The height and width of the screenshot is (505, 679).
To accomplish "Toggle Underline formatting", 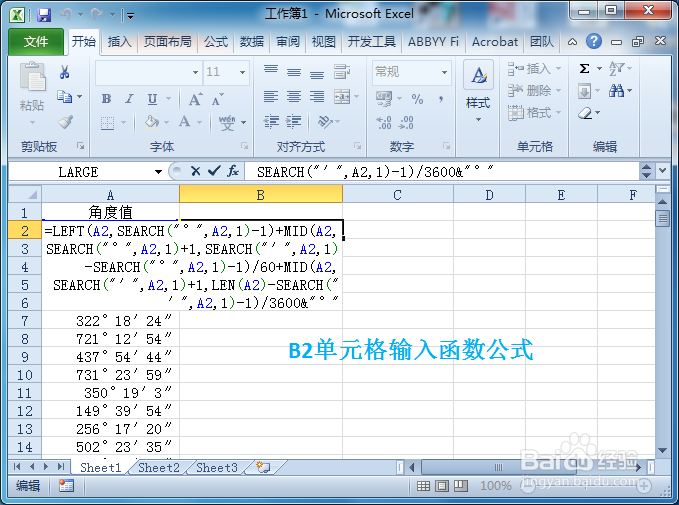I will pyautogui.click(x=152, y=99).
